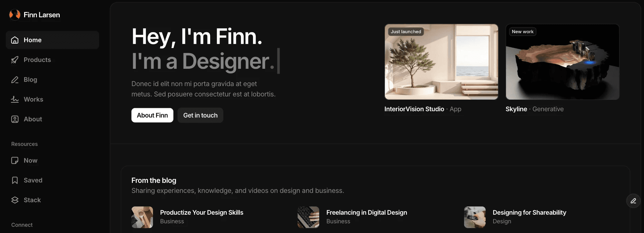644x233 pixels.
Task: Click the Now note icon
Action: click(x=15, y=160)
